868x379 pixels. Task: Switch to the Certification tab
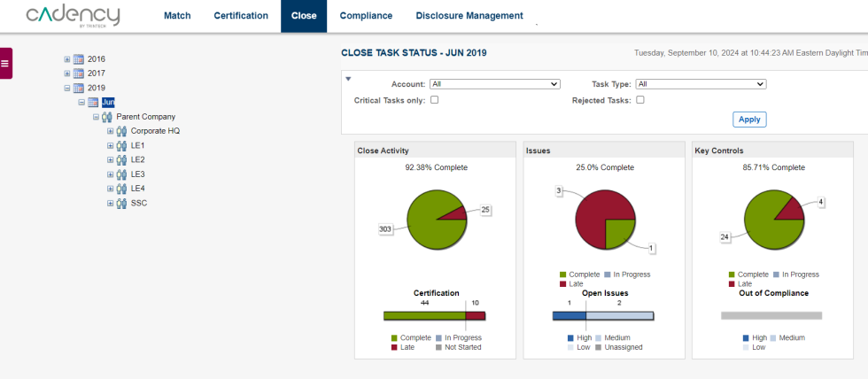click(241, 16)
